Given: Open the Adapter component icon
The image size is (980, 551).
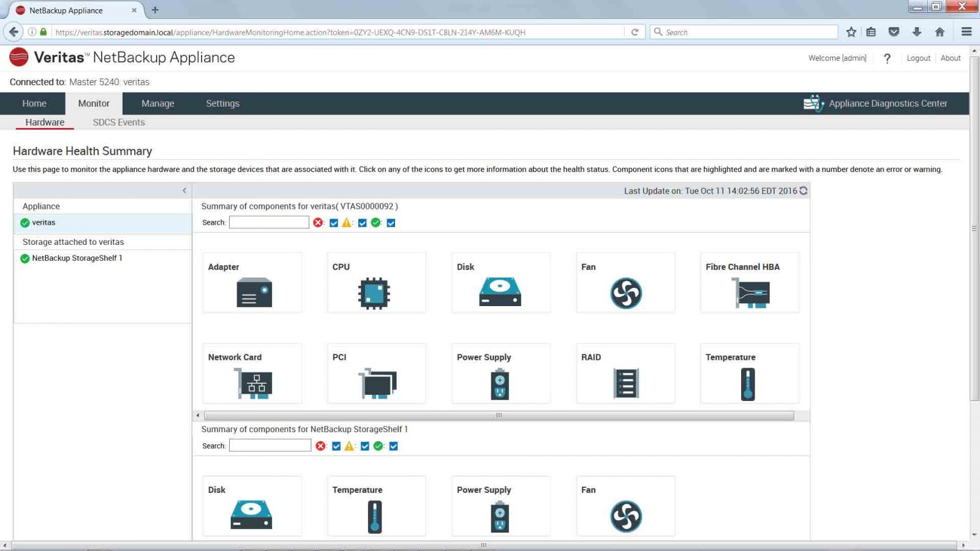Looking at the screenshot, I should click(x=254, y=293).
